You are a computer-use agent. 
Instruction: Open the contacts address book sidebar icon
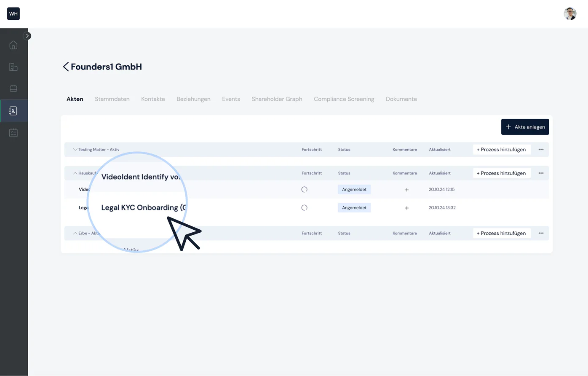point(13,111)
